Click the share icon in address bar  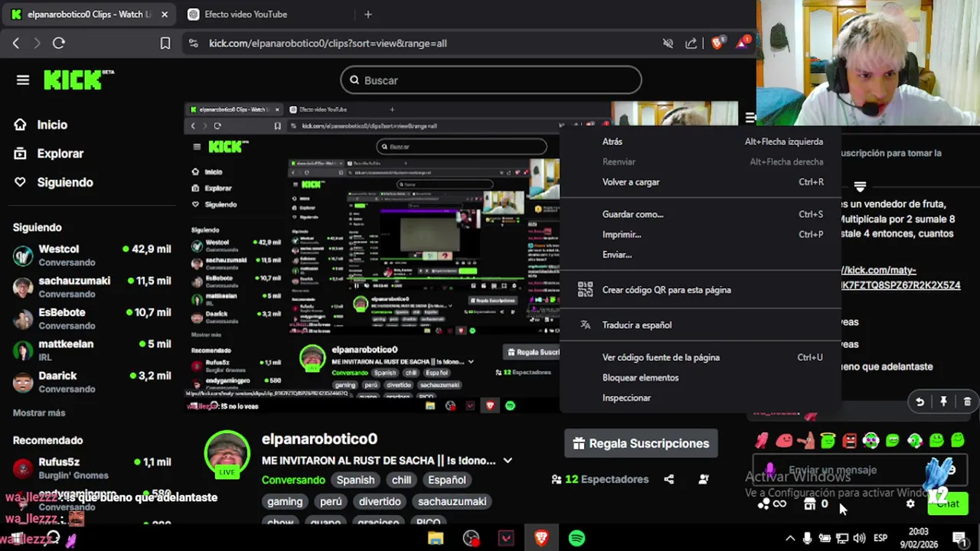point(691,44)
